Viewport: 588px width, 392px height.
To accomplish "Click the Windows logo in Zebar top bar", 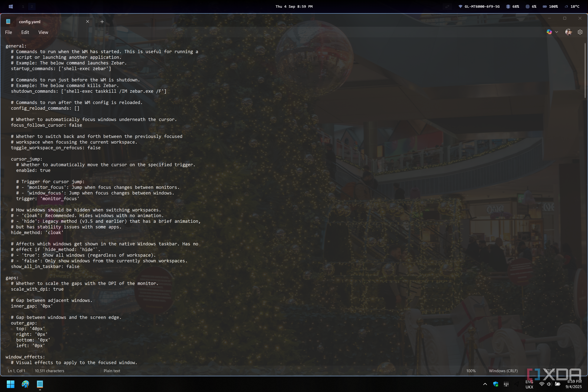I will pyautogui.click(x=11, y=6).
